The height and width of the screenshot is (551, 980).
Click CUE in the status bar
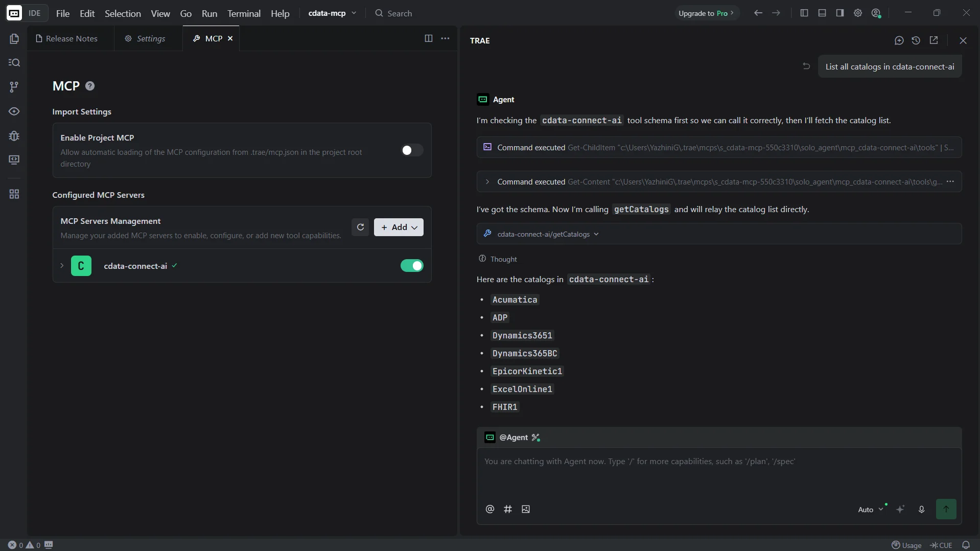point(941,545)
